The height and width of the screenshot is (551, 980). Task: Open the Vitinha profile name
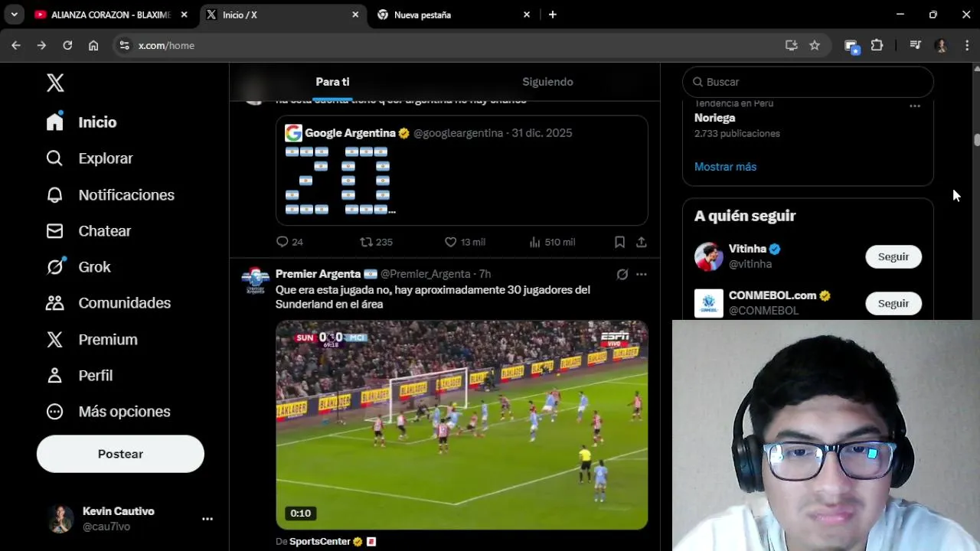pos(747,249)
